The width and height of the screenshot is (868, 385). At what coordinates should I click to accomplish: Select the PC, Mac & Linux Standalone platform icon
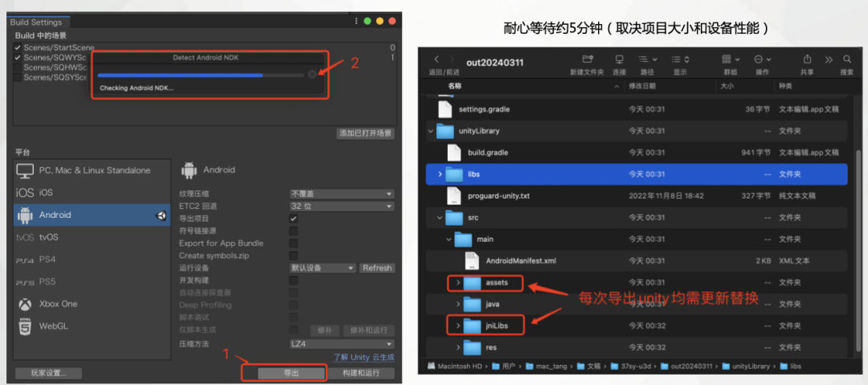click(x=25, y=170)
